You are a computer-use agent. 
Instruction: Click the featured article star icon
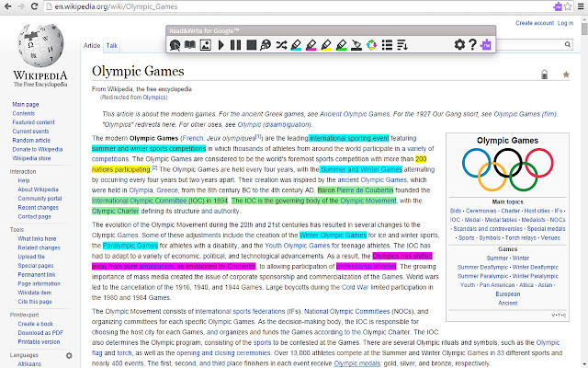click(x=566, y=75)
